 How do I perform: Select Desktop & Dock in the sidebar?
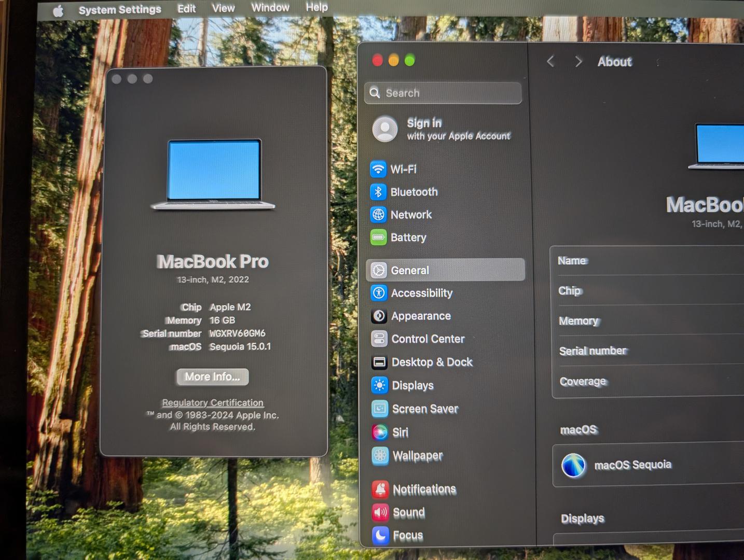[x=447, y=362]
